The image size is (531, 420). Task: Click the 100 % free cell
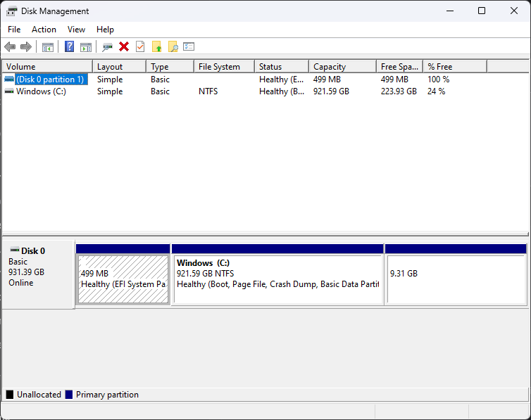[438, 79]
